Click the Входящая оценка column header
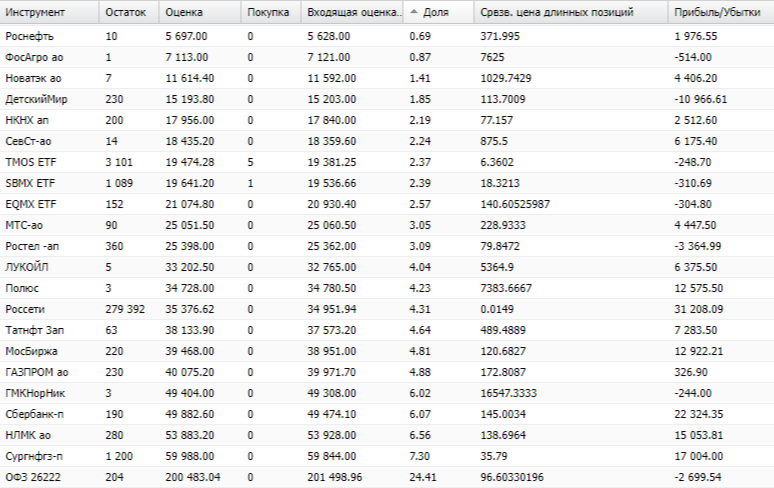The height and width of the screenshot is (488, 774). click(x=354, y=12)
